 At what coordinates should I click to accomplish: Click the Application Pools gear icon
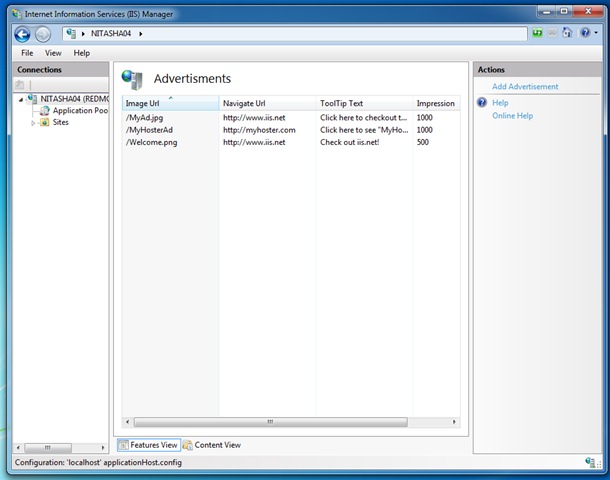pos(45,111)
